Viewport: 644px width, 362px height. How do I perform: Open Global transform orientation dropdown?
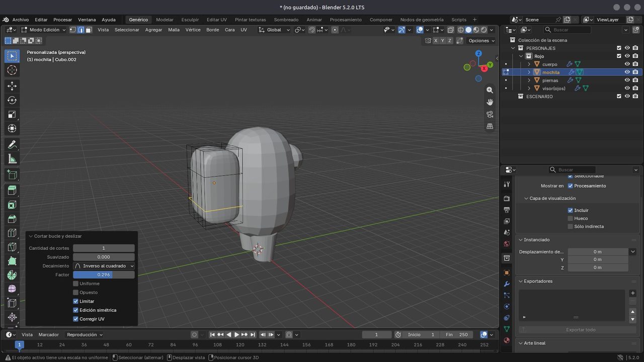coord(274,30)
